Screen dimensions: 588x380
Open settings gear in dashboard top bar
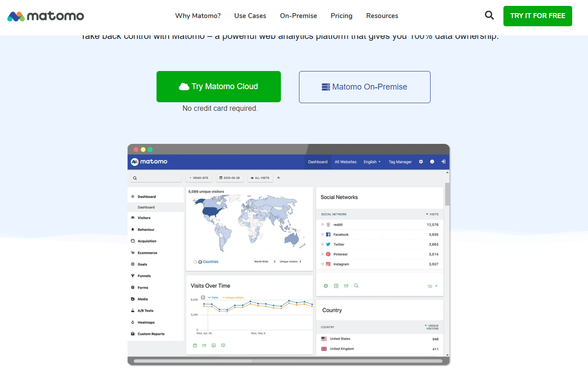click(421, 161)
